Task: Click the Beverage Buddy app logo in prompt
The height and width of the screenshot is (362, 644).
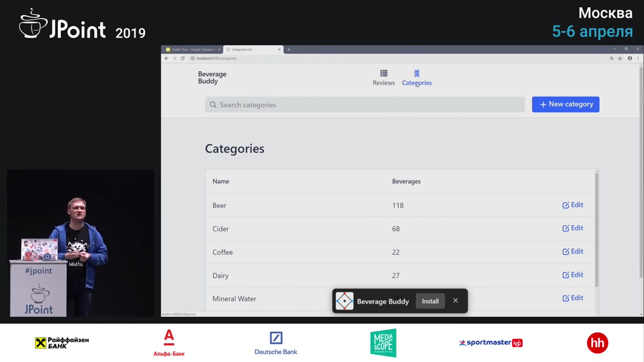Action: click(x=344, y=301)
